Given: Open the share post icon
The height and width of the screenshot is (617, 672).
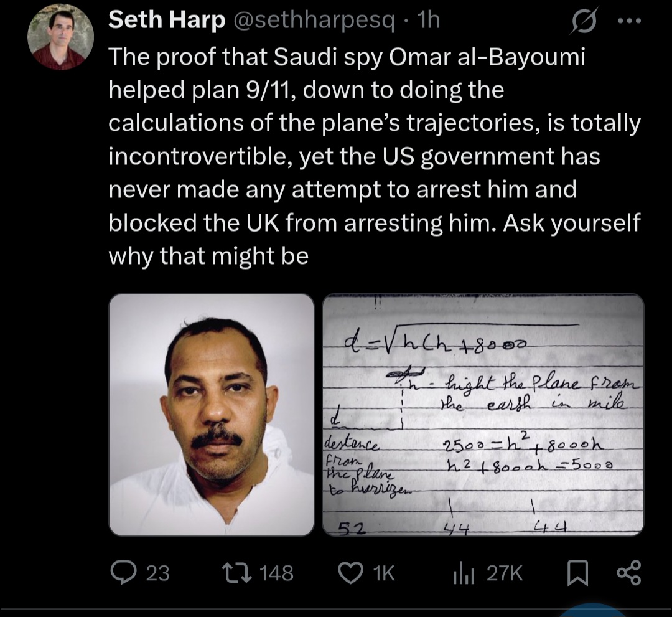Looking at the screenshot, I should 628,573.
